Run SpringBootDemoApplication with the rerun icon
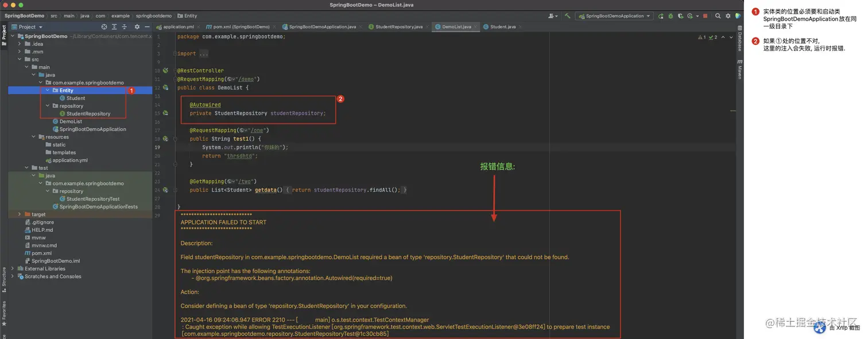 (x=661, y=16)
